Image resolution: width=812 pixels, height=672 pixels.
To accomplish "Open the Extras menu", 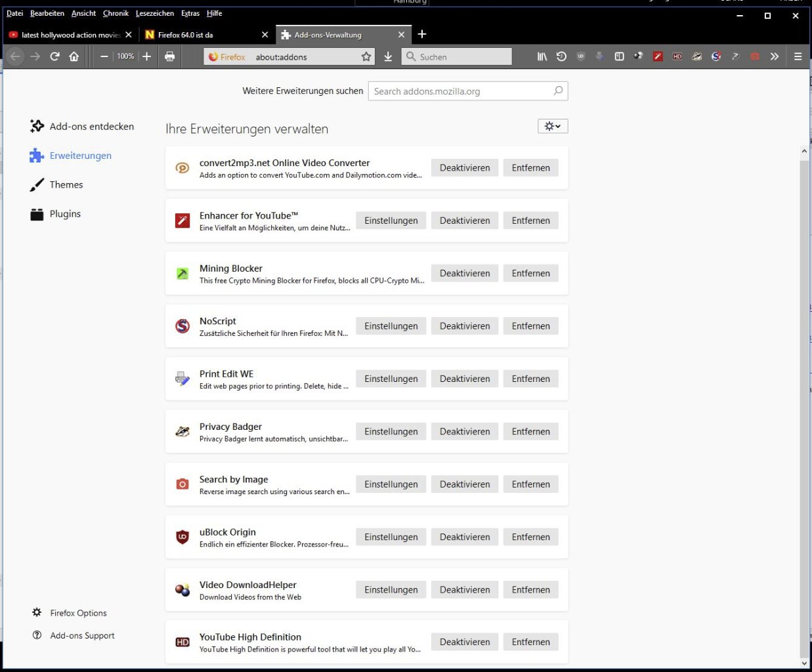I will click(190, 13).
